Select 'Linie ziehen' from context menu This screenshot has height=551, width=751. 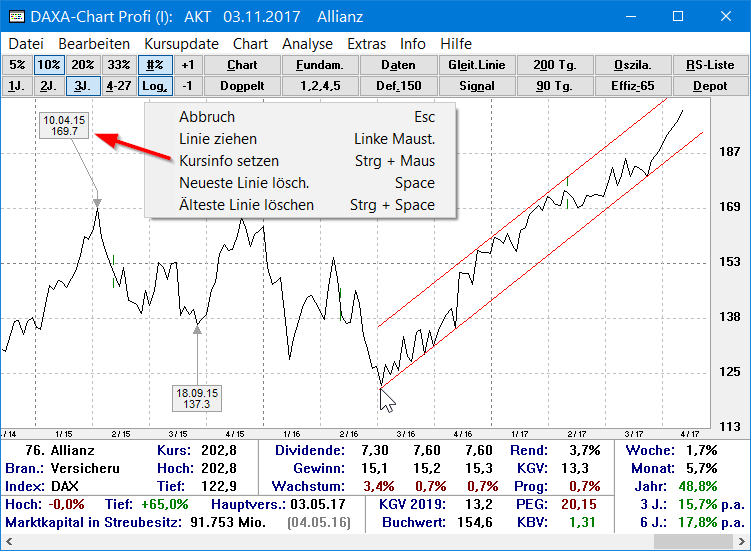218,139
